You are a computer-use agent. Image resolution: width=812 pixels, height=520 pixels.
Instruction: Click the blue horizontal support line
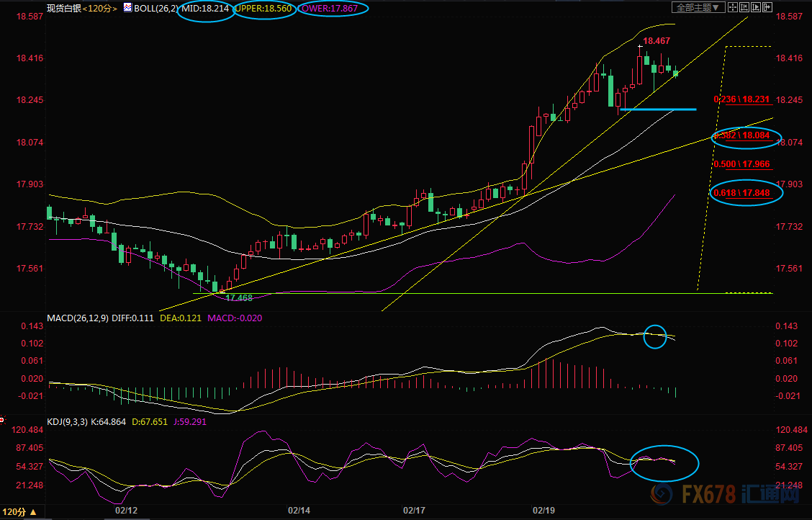pos(658,109)
